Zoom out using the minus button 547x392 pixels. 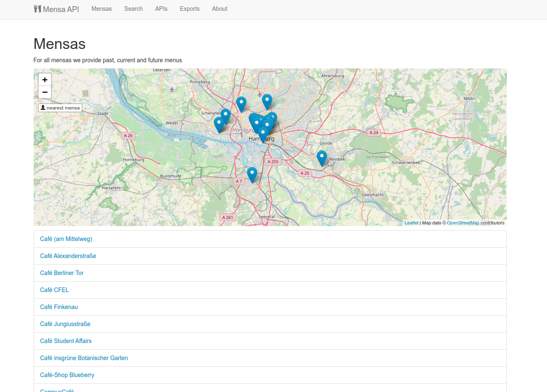point(44,92)
